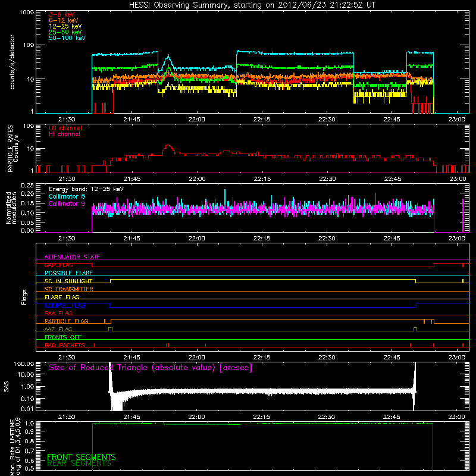476x476 pixels.
Task: Click the SC_TRANSMITTER flag label
Action: point(69,289)
